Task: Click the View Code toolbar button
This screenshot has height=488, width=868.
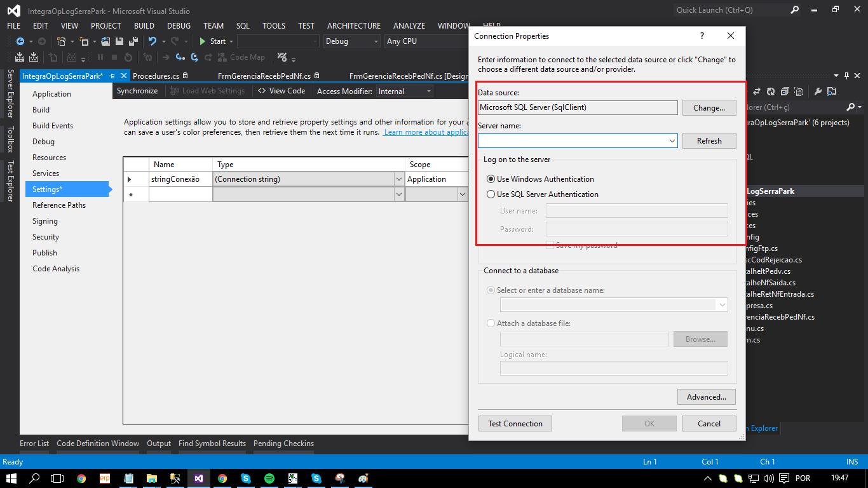Action: click(281, 91)
